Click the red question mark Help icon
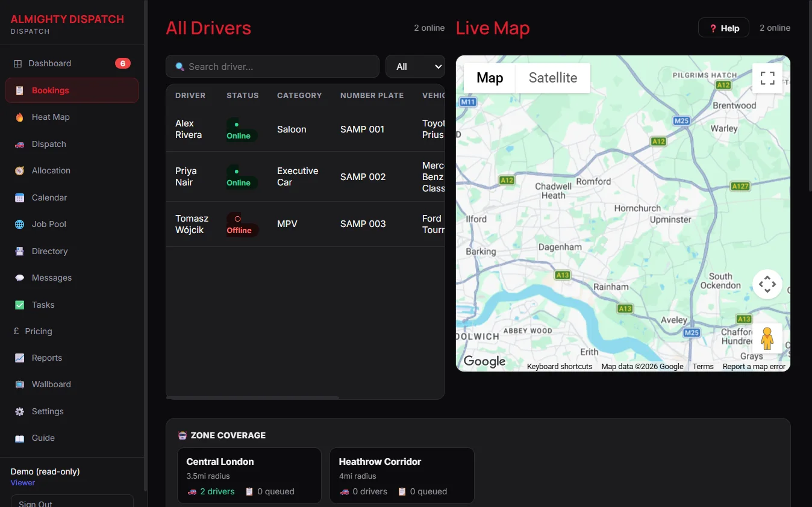 (x=713, y=28)
